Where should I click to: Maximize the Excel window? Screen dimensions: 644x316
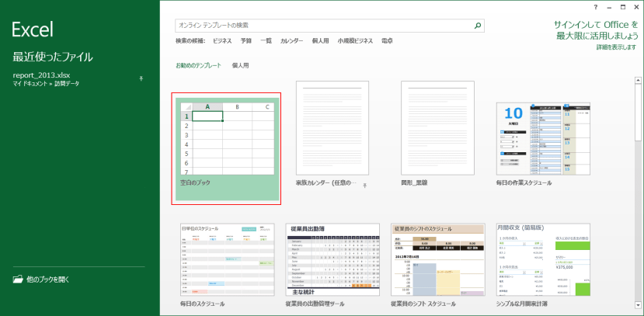click(621, 6)
